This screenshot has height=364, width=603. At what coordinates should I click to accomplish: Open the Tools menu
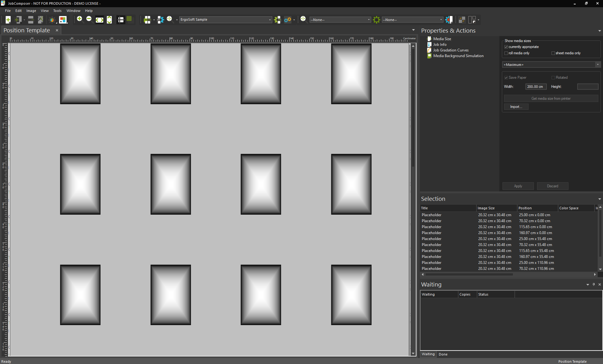(x=57, y=11)
